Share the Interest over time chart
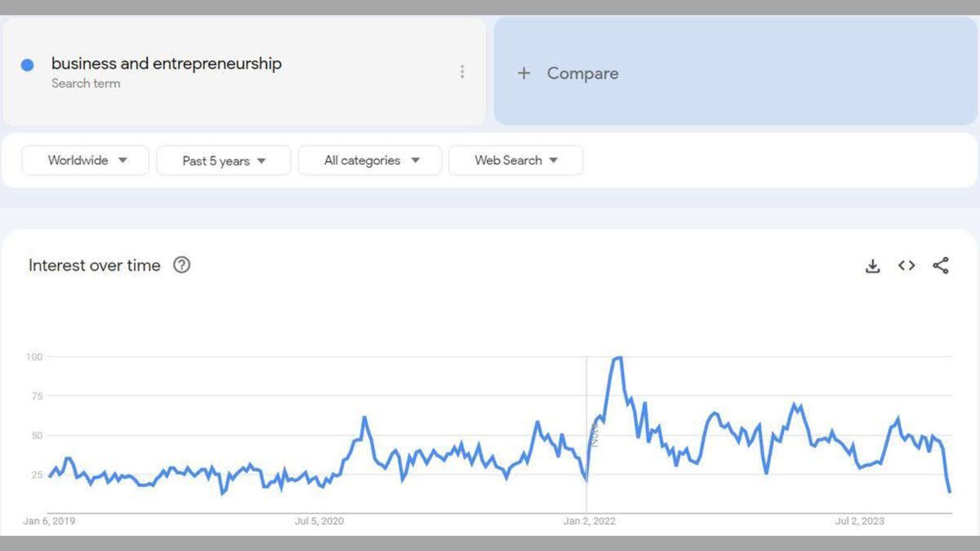The height and width of the screenshot is (551, 980). coord(941,266)
